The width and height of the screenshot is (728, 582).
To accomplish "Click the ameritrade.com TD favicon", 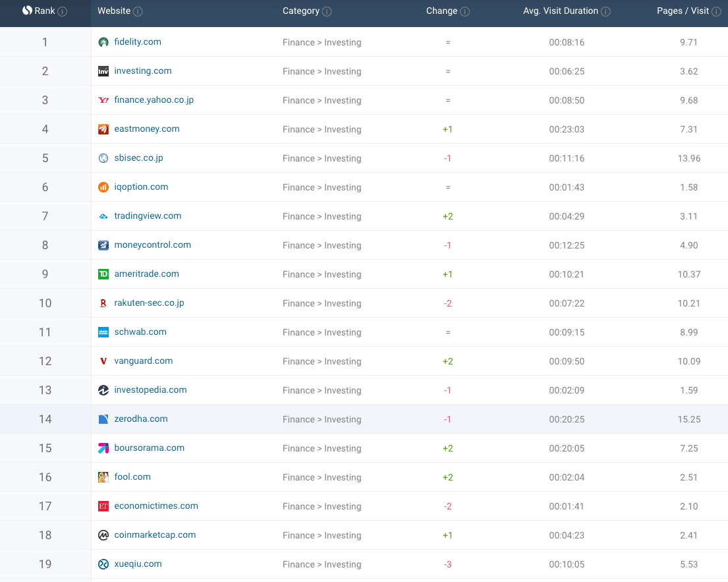I will point(103,274).
